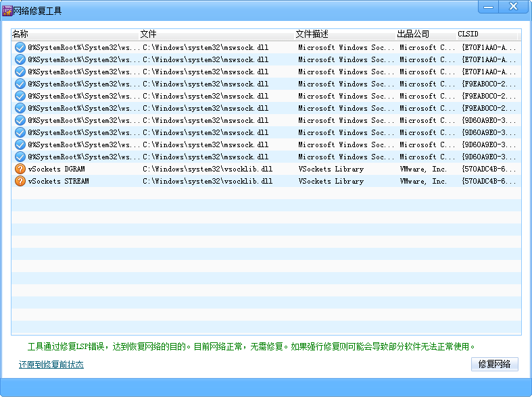Select the vsocklib.dll path in vSockets STREAM row
The height and width of the screenshot is (397, 532).
(x=208, y=181)
